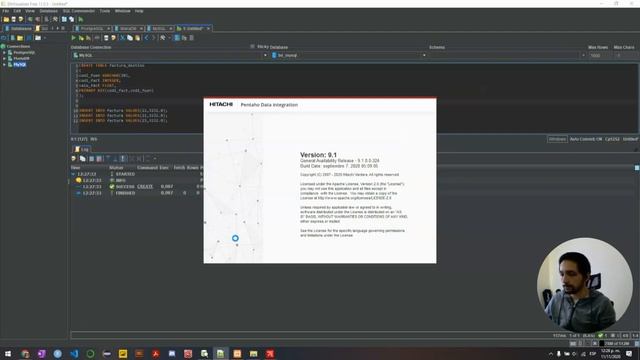The width and height of the screenshot is (640, 360).
Task: Open the Edit menu
Action: pos(17,11)
